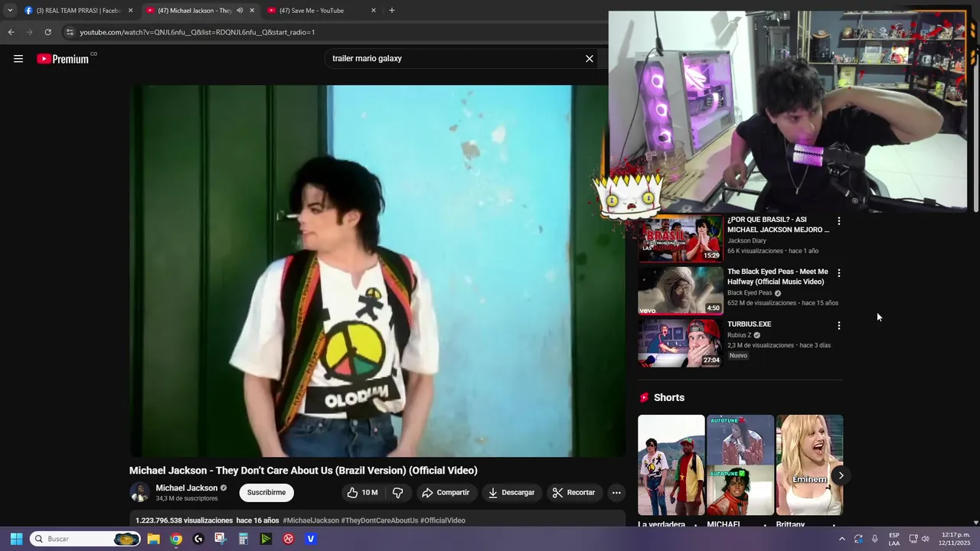Go to YouTube Premium home logo
Screen dimensions: 980x551
coord(63,59)
